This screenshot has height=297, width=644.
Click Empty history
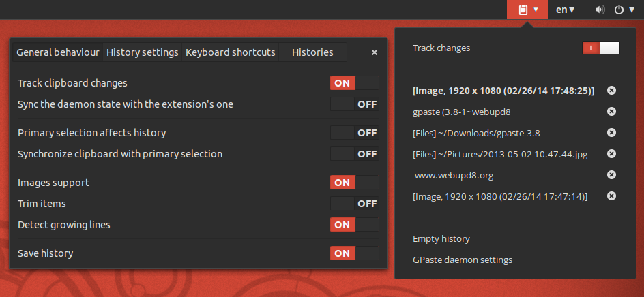point(441,239)
